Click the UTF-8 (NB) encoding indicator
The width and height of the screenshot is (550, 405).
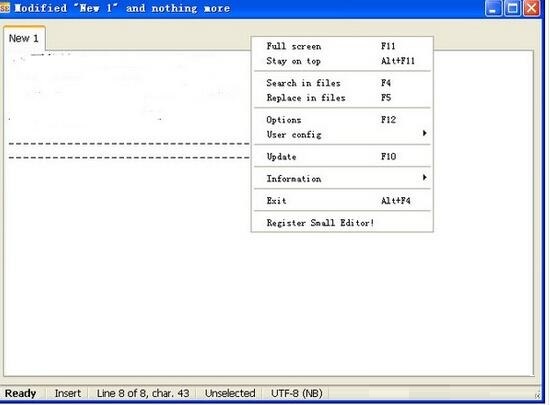pyautogui.click(x=297, y=393)
